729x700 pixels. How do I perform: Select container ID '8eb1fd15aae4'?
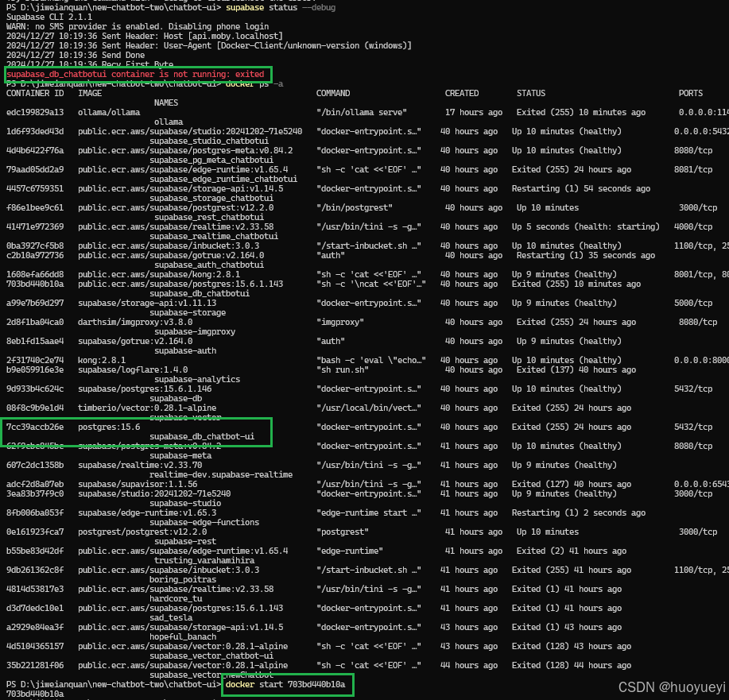[35, 341]
